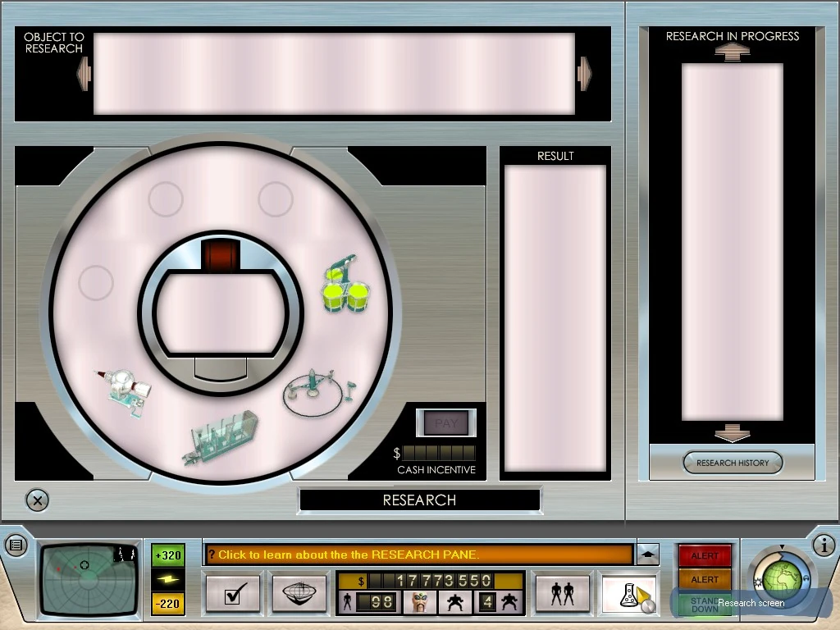Click the money counter showing 17773550

pos(430,581)
